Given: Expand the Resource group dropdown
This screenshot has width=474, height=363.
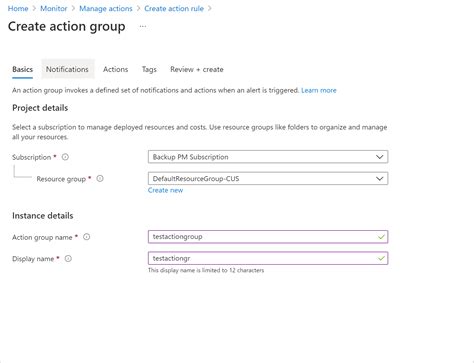Looking at the screenshot, I should coord(268,178).
